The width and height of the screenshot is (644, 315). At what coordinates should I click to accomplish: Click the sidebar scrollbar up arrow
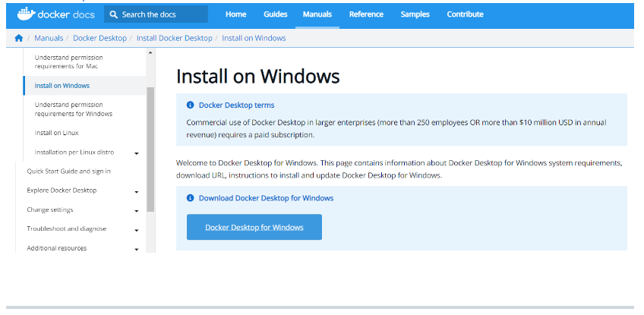(x=150, y=52)
